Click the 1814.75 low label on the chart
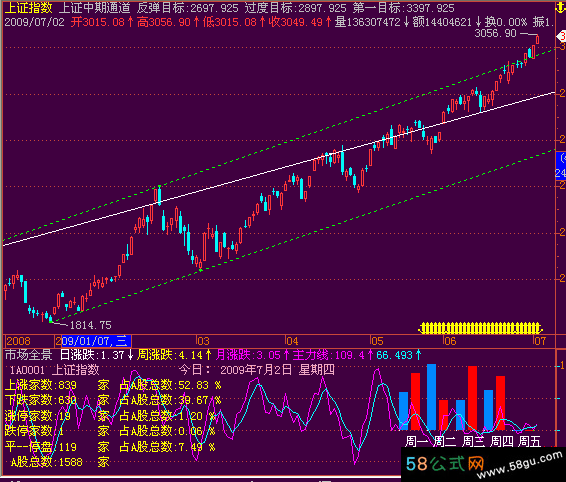 (x=91, y=325)
